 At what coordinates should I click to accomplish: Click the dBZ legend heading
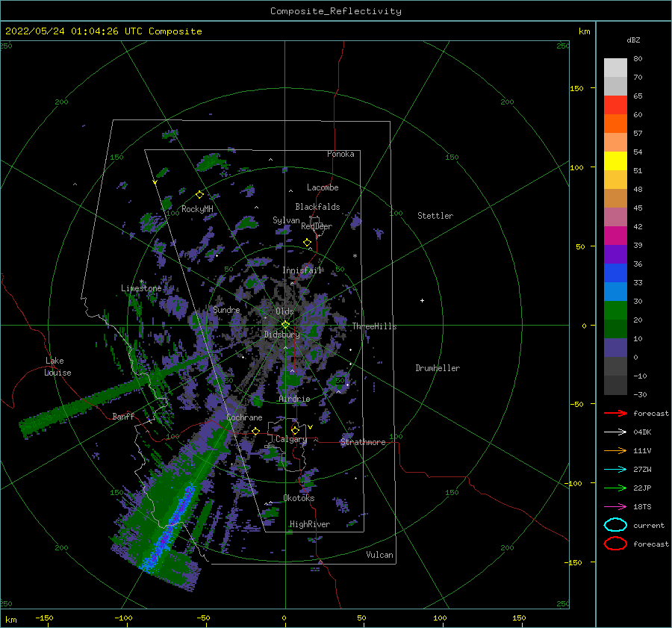633,40
